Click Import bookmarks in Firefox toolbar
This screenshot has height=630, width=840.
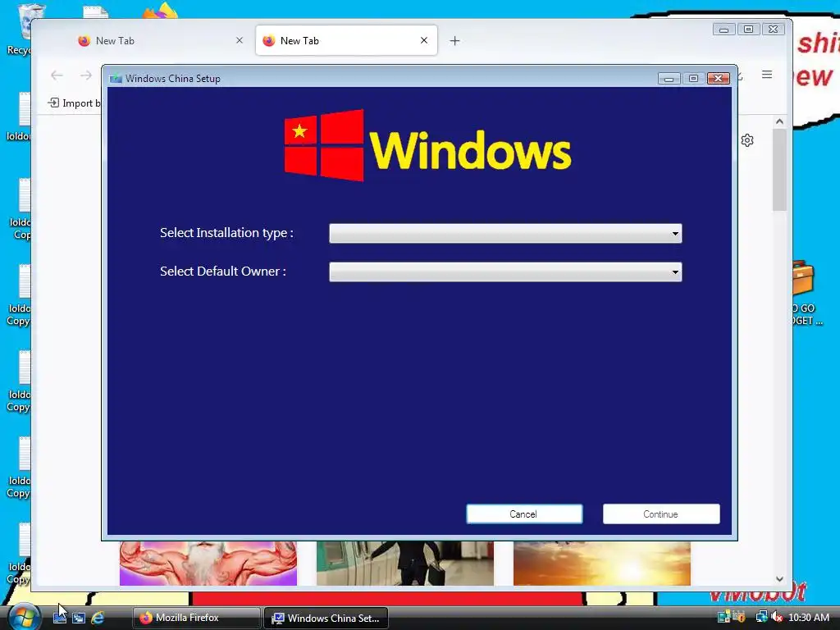point(74,103)
